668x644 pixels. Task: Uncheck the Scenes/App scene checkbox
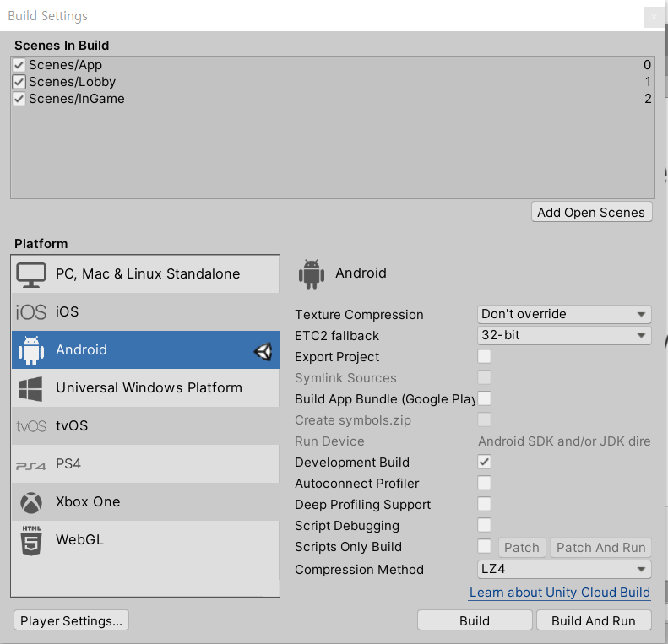[x=19, y=65]
